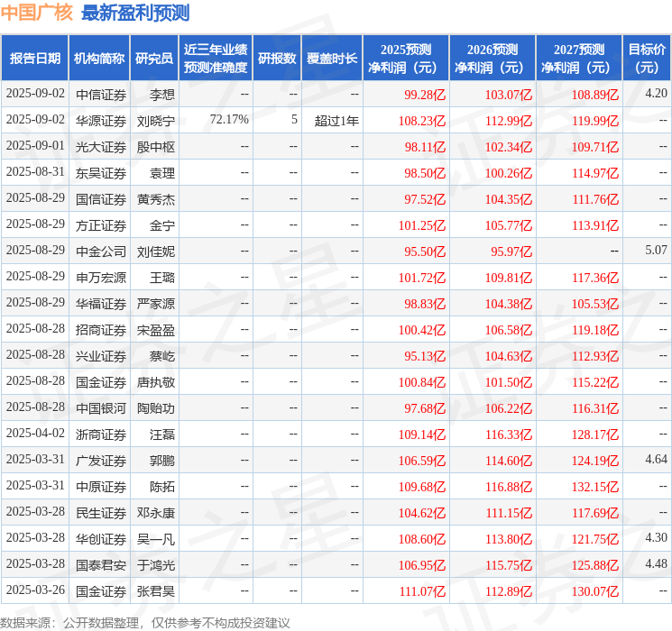Click the 2025-09-01 report date
The width and height of the screenshot is (672, 631).
click(x=35, y=146)
